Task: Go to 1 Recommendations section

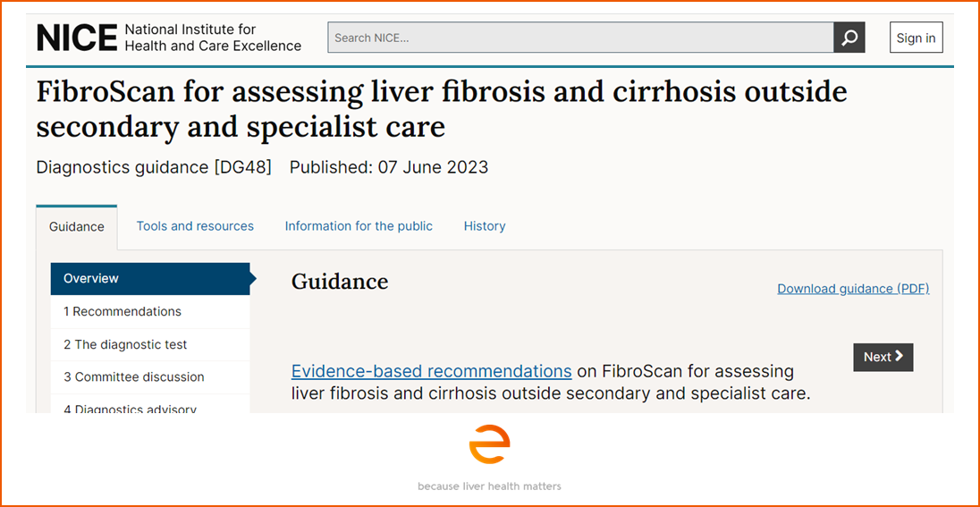Action: pyautogui.click(x=150, y=311)
